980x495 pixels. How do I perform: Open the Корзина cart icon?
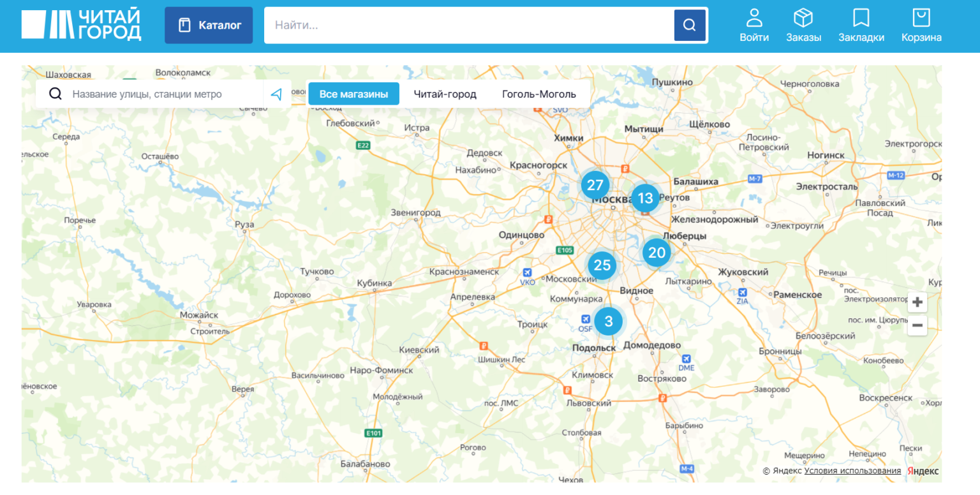[921, 26]
